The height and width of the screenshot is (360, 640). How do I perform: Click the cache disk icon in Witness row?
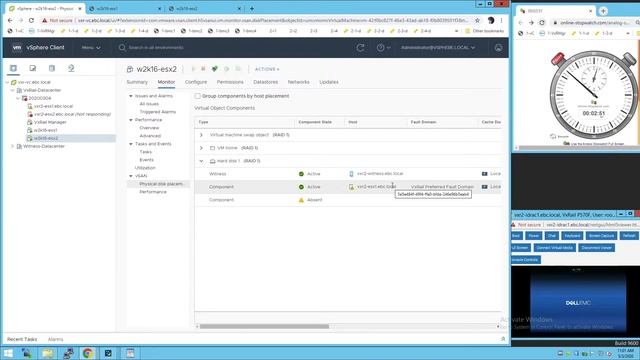[x=484, y=174]
